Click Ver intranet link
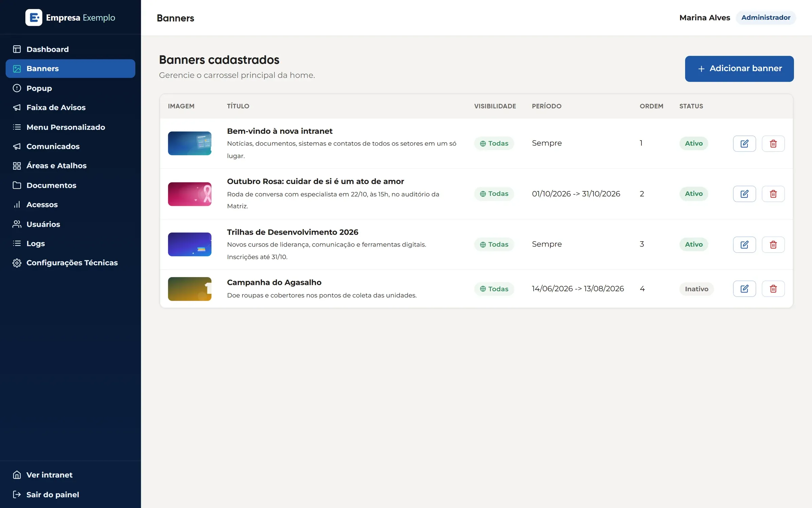This screenshot has height=508, width=812. click(70, 475)
